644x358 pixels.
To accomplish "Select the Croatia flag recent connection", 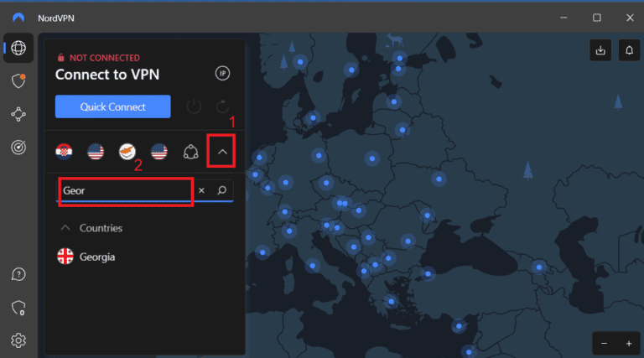I will tap(64, 152).
